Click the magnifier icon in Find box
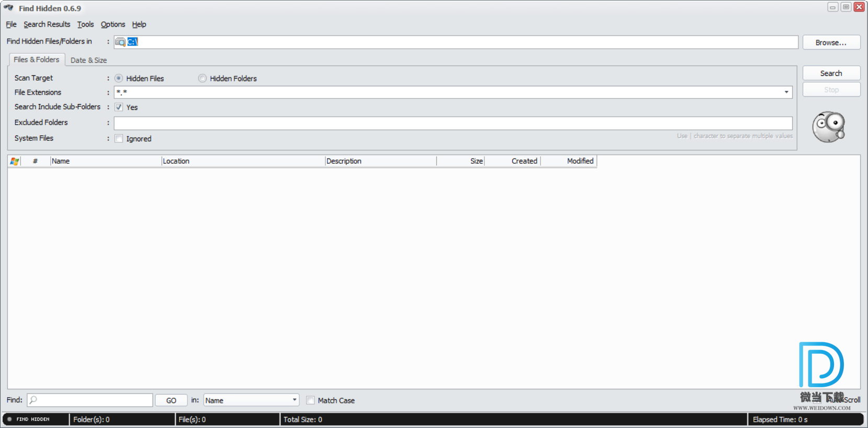Viewport: 868px width, 428px height. pyautogui.click(x=33, y=400)
